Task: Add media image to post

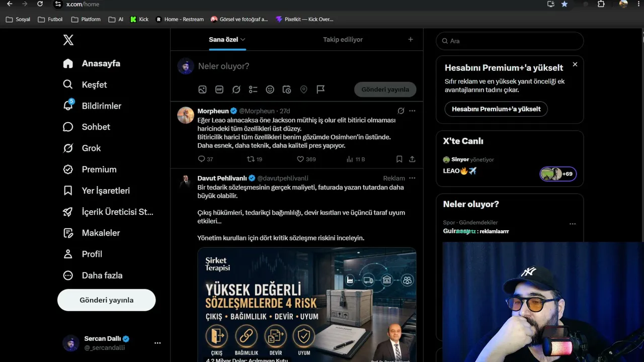Action: [x=202, y=89]
